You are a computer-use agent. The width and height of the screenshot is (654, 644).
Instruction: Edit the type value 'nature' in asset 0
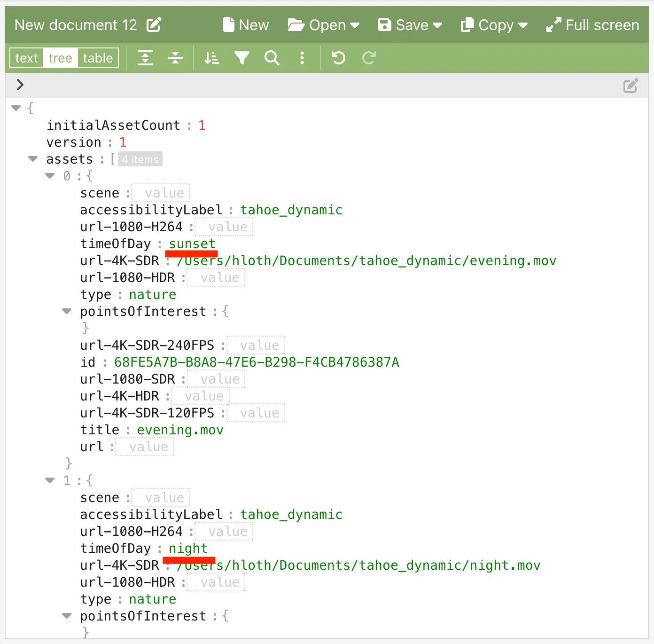click(x=153, y=294)
